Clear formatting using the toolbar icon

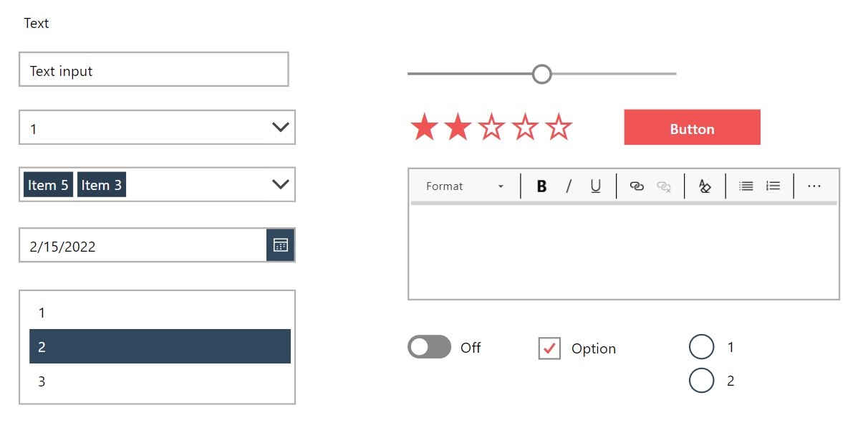tap(705, 186)
